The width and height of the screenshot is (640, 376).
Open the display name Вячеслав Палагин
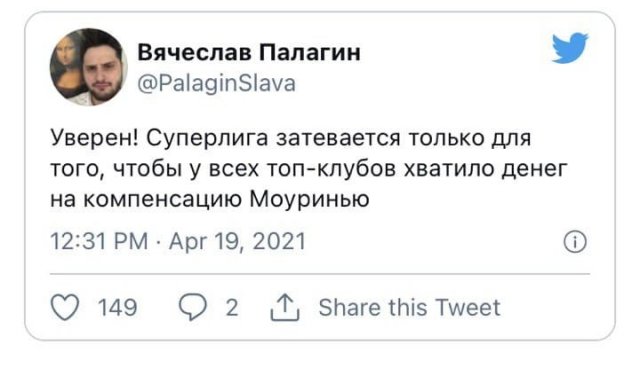coord(249,52)
